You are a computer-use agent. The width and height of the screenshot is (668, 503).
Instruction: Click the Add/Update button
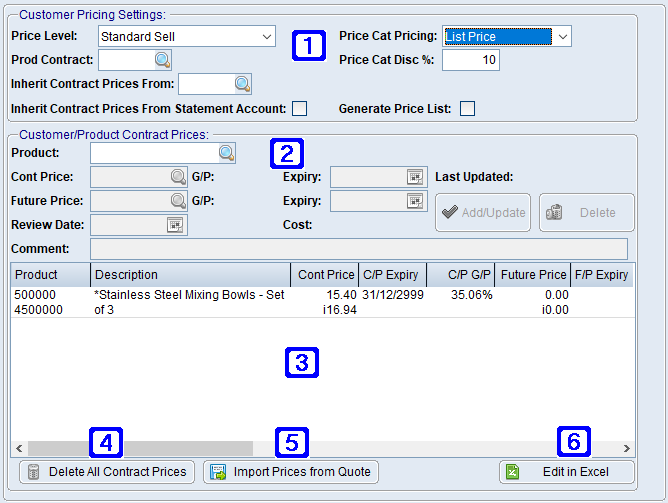tap(483, 213)
